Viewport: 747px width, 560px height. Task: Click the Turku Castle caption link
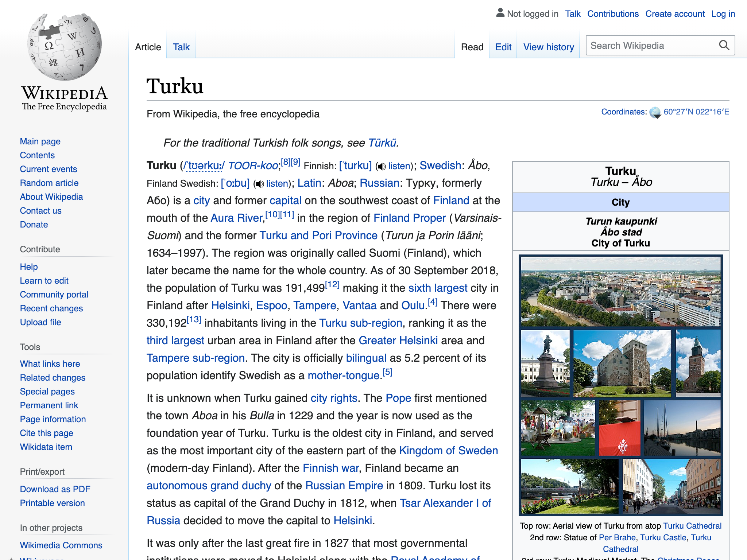663,537
